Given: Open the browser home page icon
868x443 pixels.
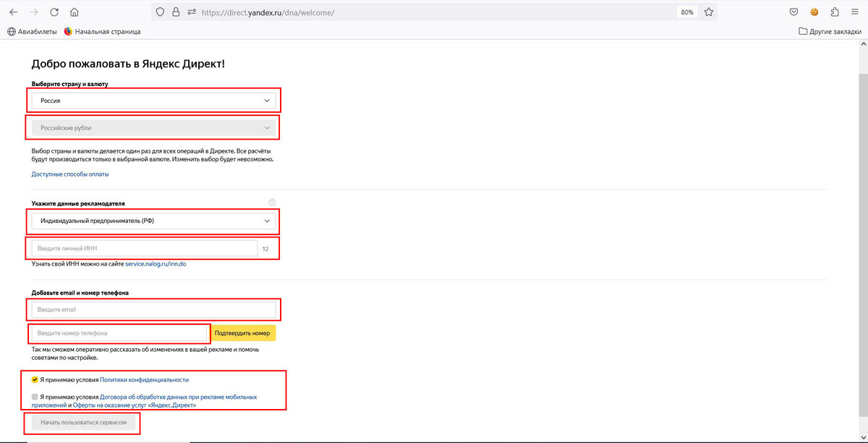Looking at the screenshot, I should coord(75,12).
